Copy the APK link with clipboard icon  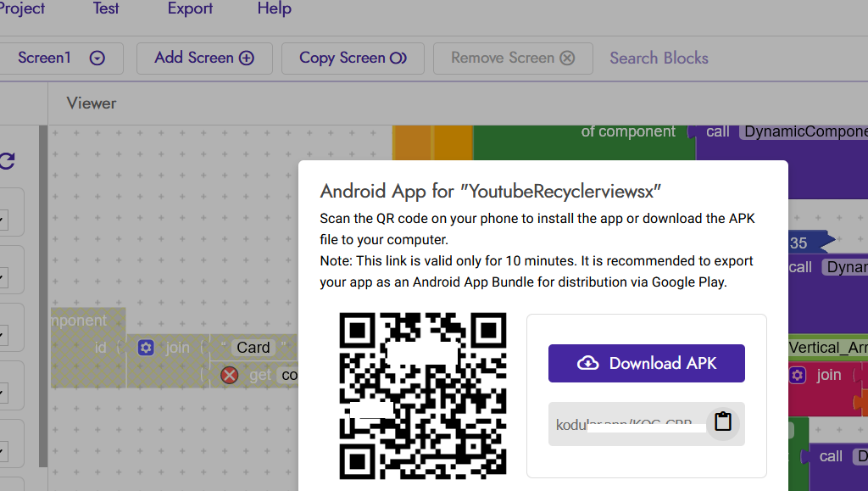(x=723, y=422)
